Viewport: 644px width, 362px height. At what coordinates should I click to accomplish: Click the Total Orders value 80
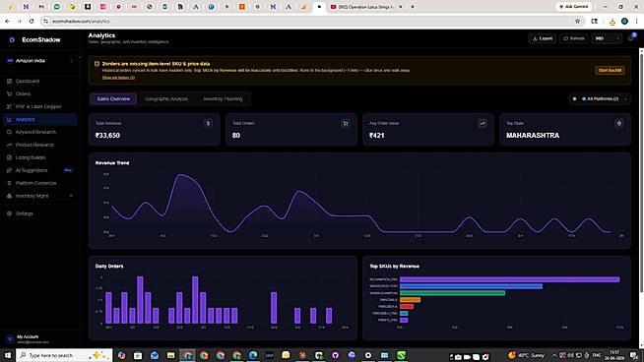235,135
